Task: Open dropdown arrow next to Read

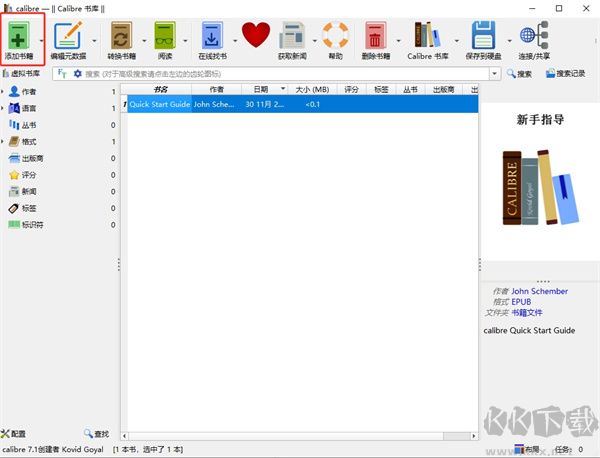Action: 185,40
